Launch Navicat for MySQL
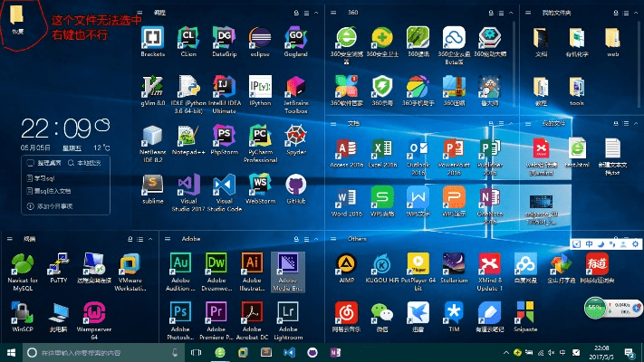This screenshot has height=362, width=644. coord(21,263)
